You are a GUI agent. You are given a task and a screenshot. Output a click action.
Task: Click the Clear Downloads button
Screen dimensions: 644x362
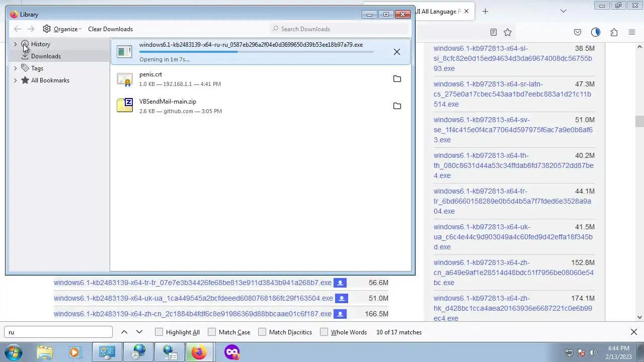click(110, 29)
